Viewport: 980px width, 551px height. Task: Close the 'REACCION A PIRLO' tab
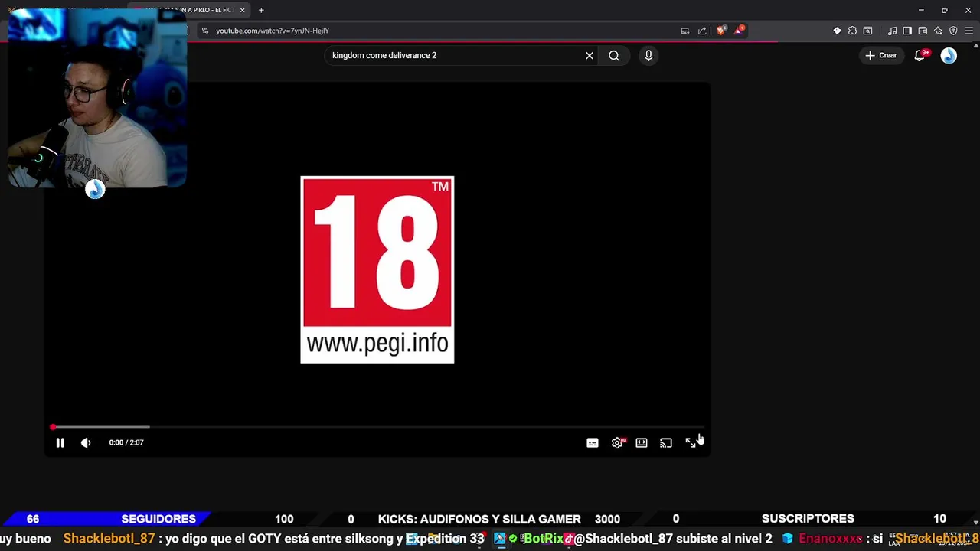coord(243,10)
